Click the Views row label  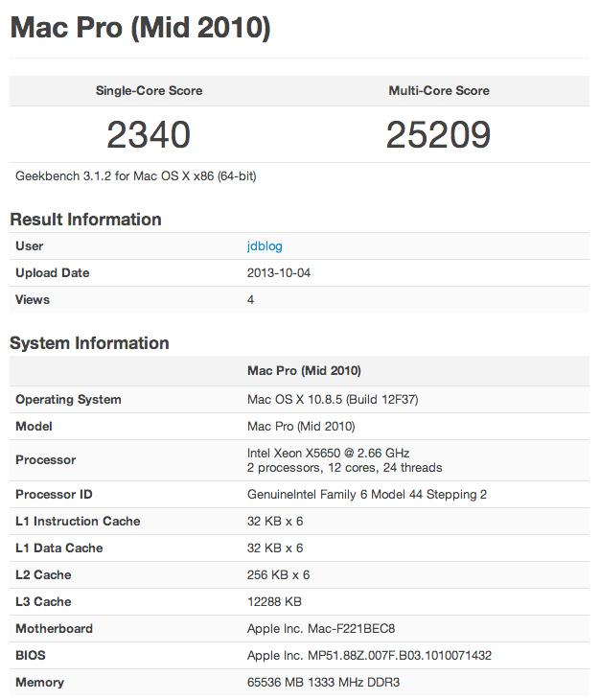coord(33,299)
